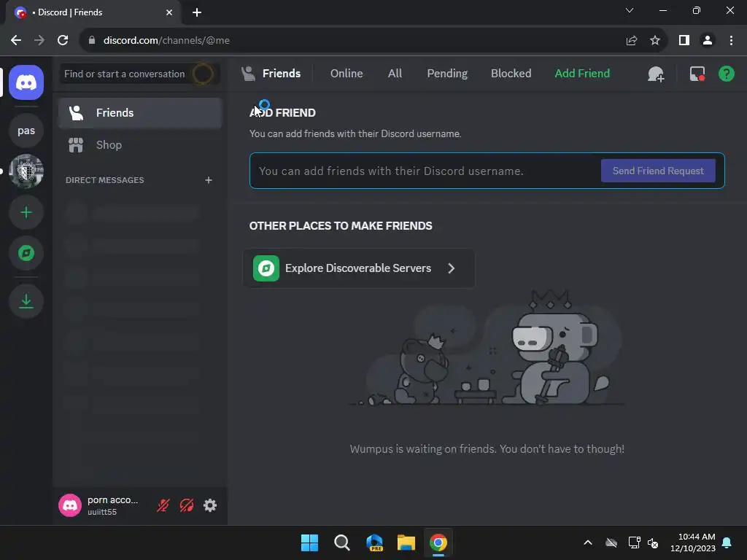
Task: Click user avatar in bottom panel
Action: (x=70, y=505)
